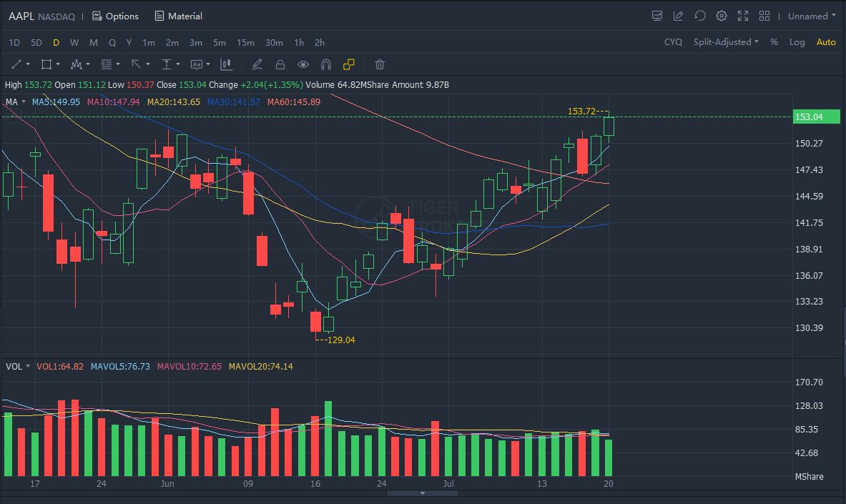Open dropdown arrow beside wave pattern tool

point(88,65)
